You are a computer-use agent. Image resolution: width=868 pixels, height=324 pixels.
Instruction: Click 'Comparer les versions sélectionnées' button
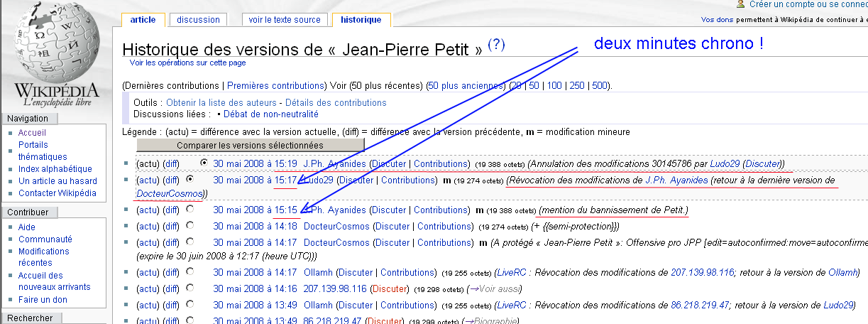[250, 145]
